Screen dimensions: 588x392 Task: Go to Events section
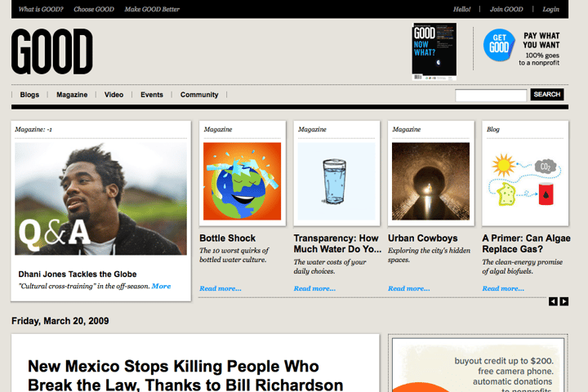152,95
